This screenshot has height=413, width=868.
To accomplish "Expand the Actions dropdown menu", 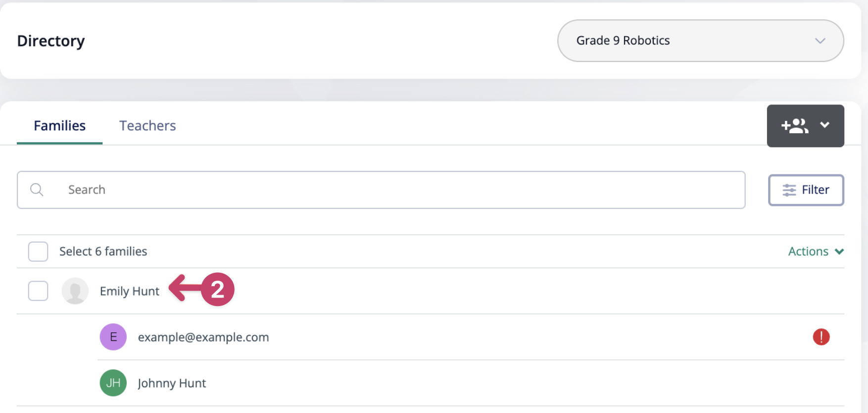I will pos(816,252).
